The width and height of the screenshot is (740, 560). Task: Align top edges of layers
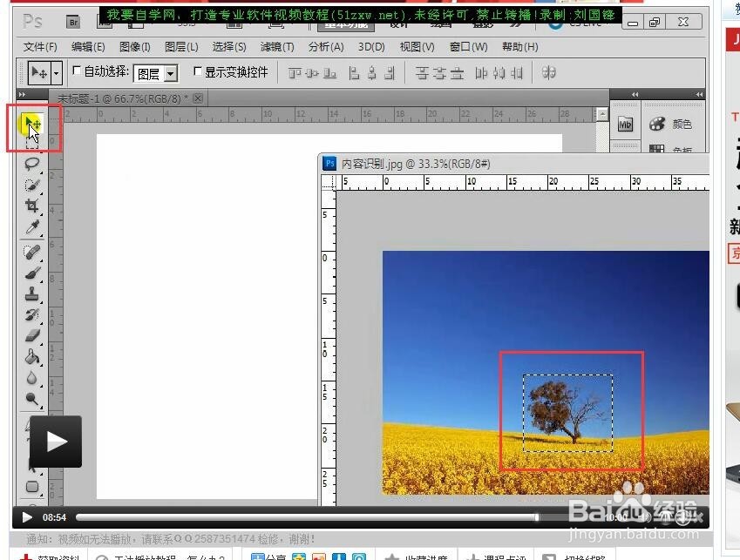pos(295,73)
